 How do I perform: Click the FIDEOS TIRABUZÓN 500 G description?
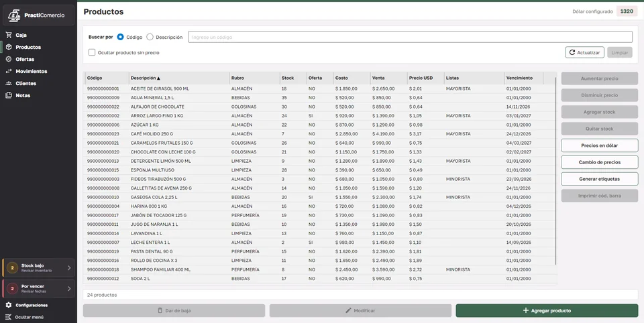pos(158,180)
